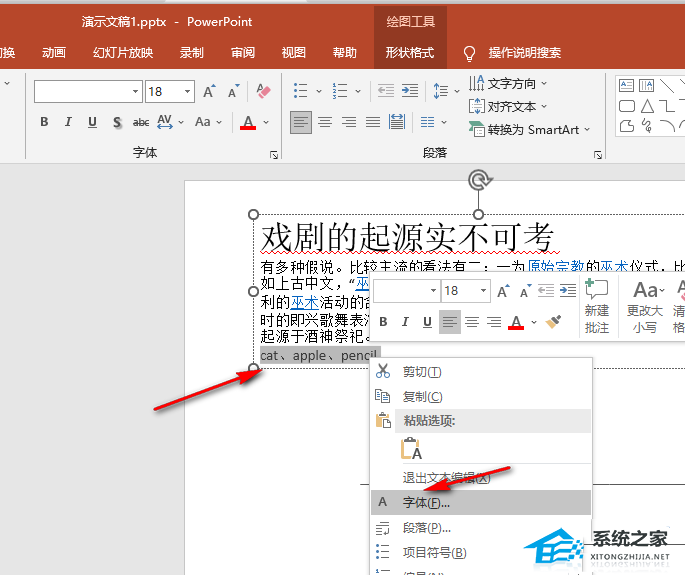Image resolution: width=685 pixels, height=575 pixels.
Task: Increase font size in the ribbon
Action: 209,91
